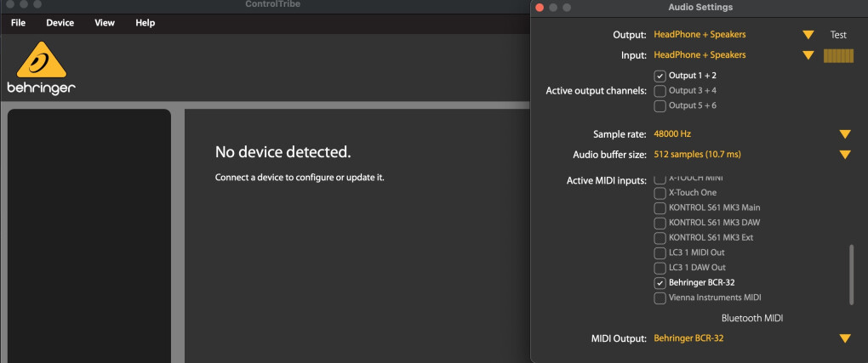Viewport: 868px width, 363px height.
Task: Enable KONTROL S61 MK3 Main input
Action: (660, 208)
